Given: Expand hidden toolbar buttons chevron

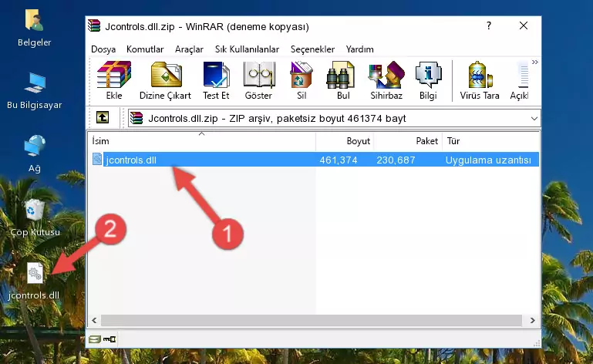Looking at the screenshot, I should point(534,62).
